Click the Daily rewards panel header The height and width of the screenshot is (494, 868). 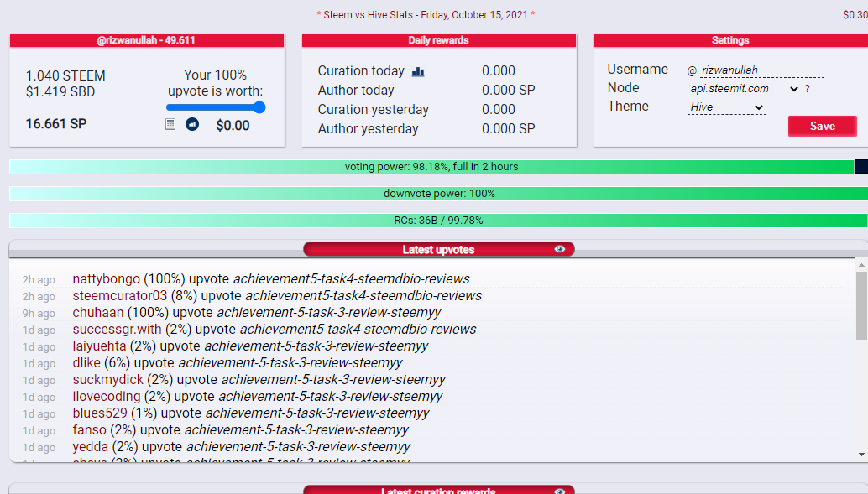(x=439, y=40)
